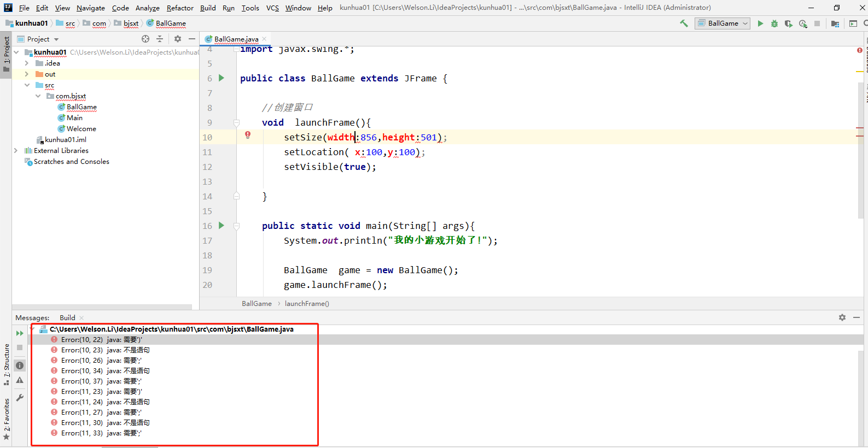Expand the .idea folder
Screen dimensions: 868x448
point(27,63)
